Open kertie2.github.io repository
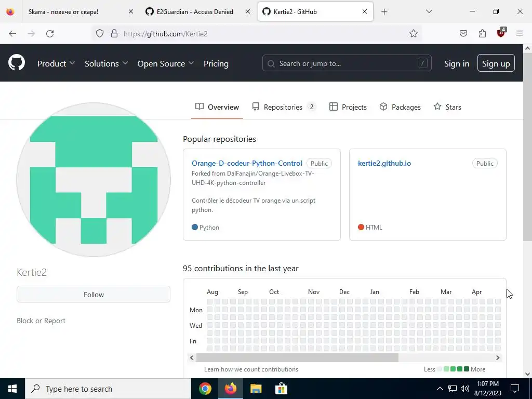 click(x=384, y=163)
